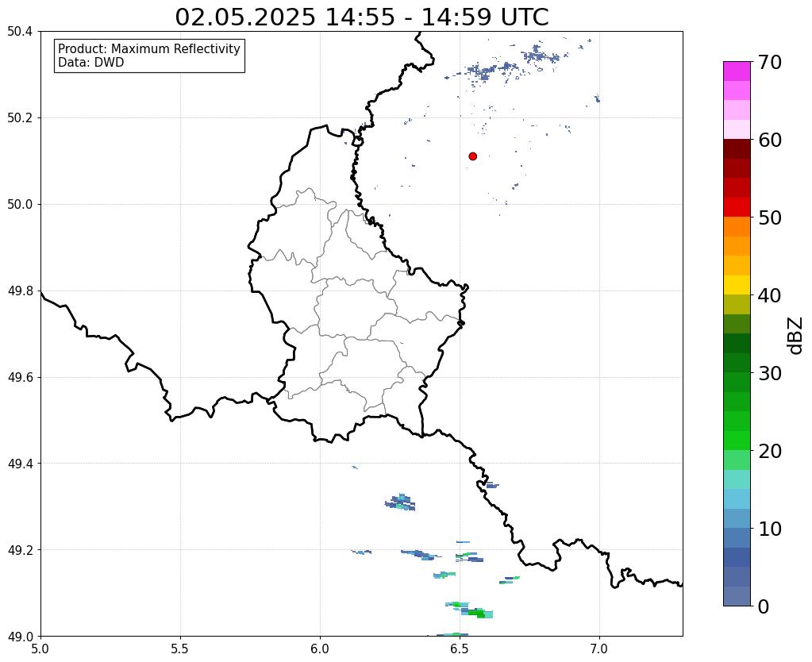Click the 'Product: Maximum Reflectivity' label

coord(149,48)
